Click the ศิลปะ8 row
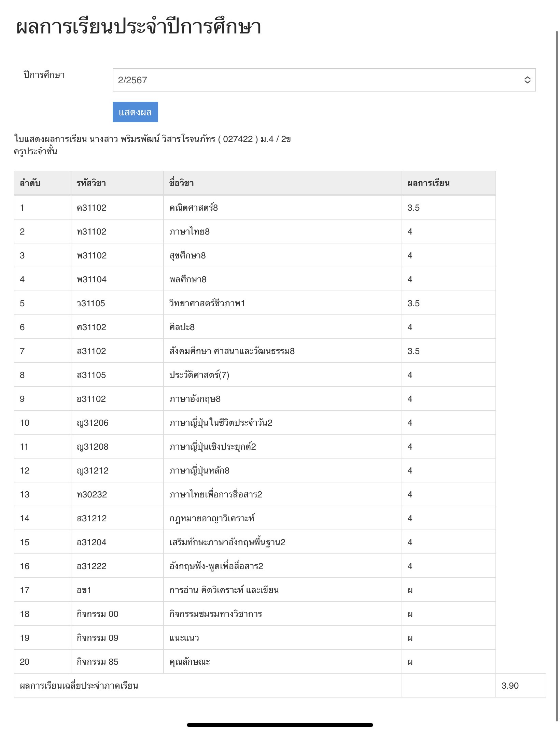560x732 pixels. [x=255, y=327]
